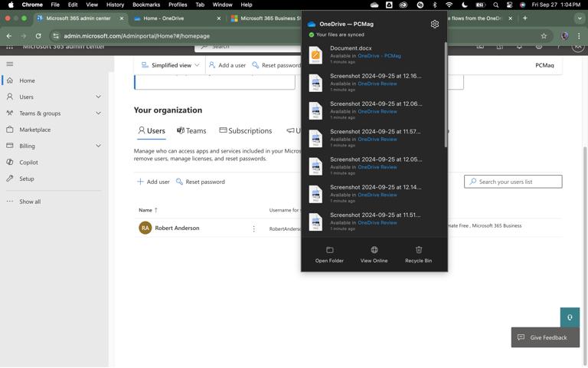Click RA avatar for Robert Anderson
This screenshot has height=368, width=588.
(x=145, y=228)
